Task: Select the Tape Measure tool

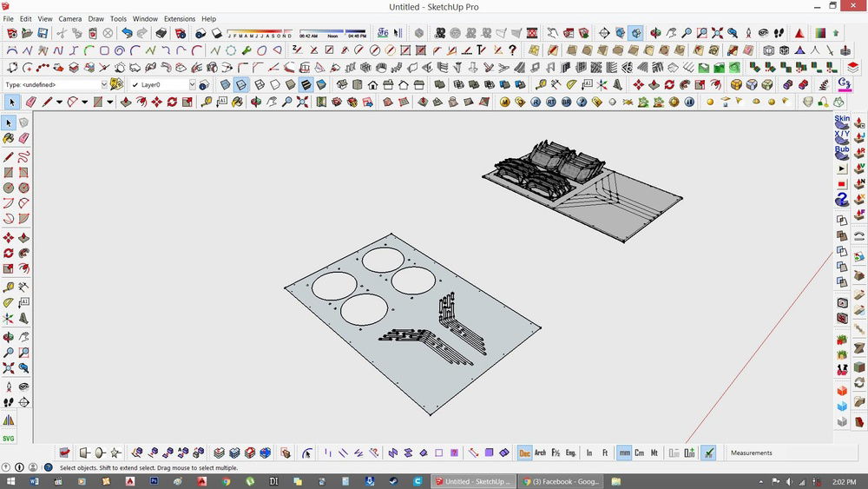Action: 206,102
